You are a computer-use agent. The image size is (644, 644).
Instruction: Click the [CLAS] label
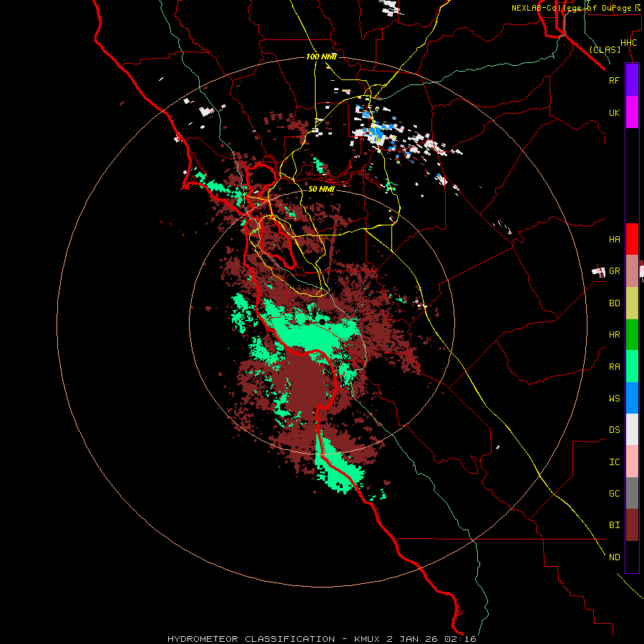(605, 49)
